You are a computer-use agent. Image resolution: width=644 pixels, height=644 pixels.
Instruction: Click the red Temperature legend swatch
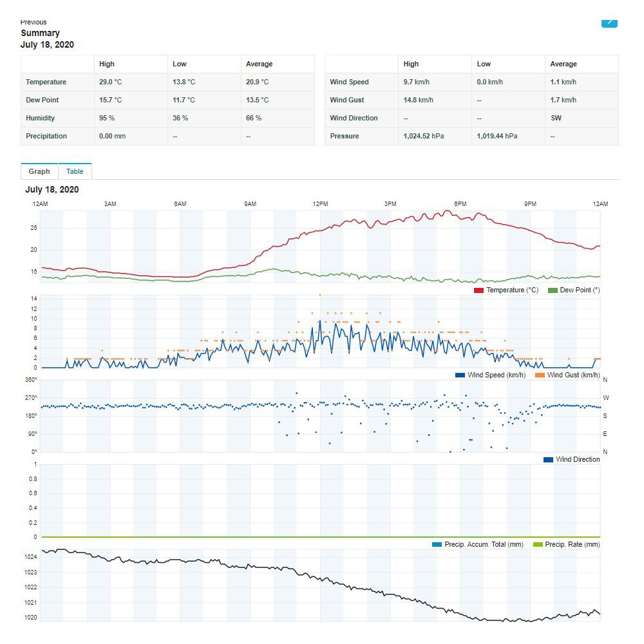[478, 290]
